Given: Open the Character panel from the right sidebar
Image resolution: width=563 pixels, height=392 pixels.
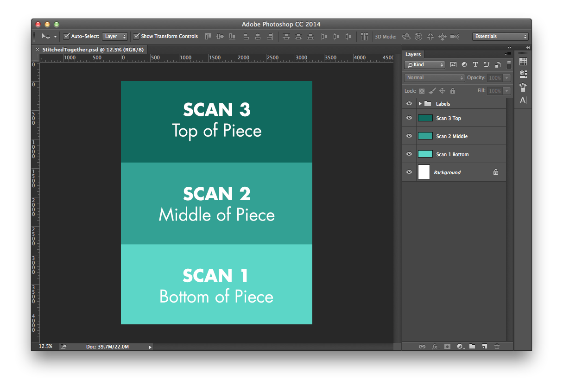Looking at the screenshot, I should (522, 100).
